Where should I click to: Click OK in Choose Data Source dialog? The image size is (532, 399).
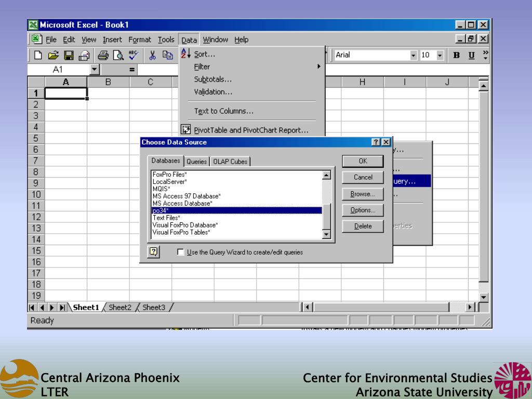[x=363, y=161]
